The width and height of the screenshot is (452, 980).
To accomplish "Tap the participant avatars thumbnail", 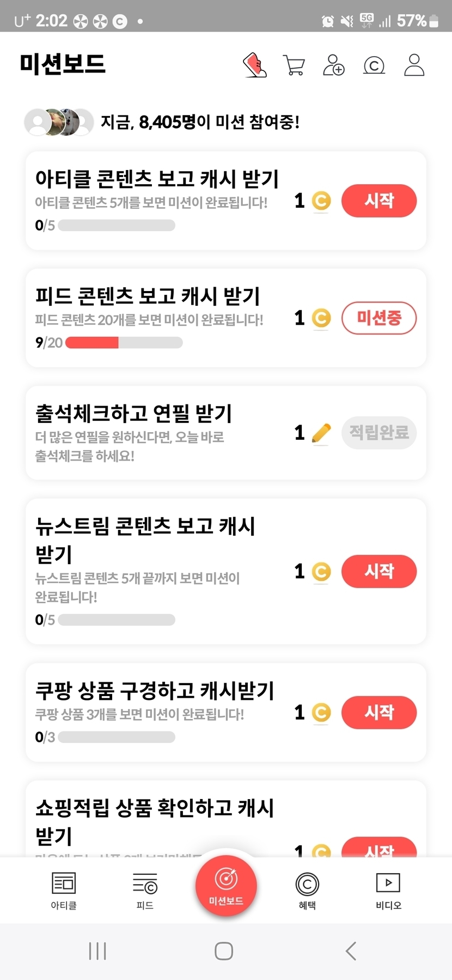I will tap(59, 122).
